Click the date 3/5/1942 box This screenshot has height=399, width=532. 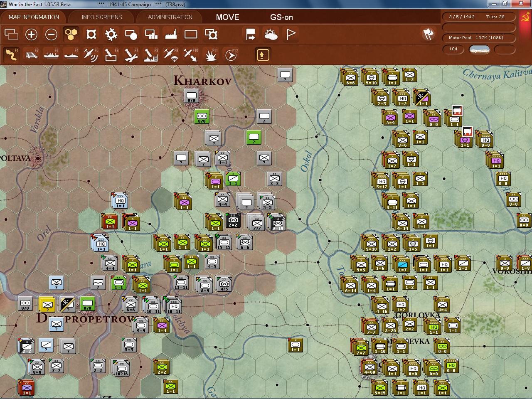pyautogui.click(x=461, y=17)
